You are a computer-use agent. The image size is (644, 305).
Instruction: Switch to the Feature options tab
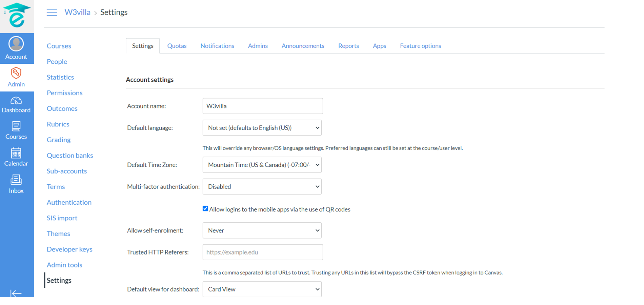(x=420, y=46)
